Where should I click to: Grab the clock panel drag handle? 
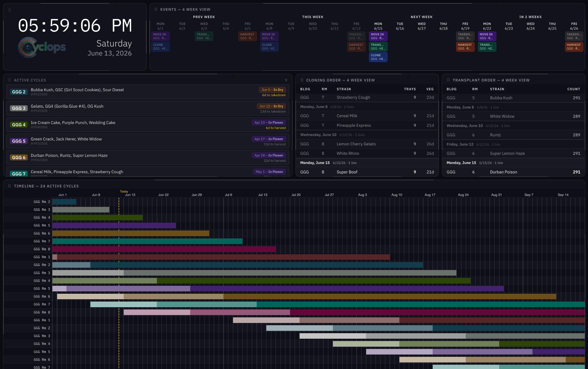[x=9, y=10]
